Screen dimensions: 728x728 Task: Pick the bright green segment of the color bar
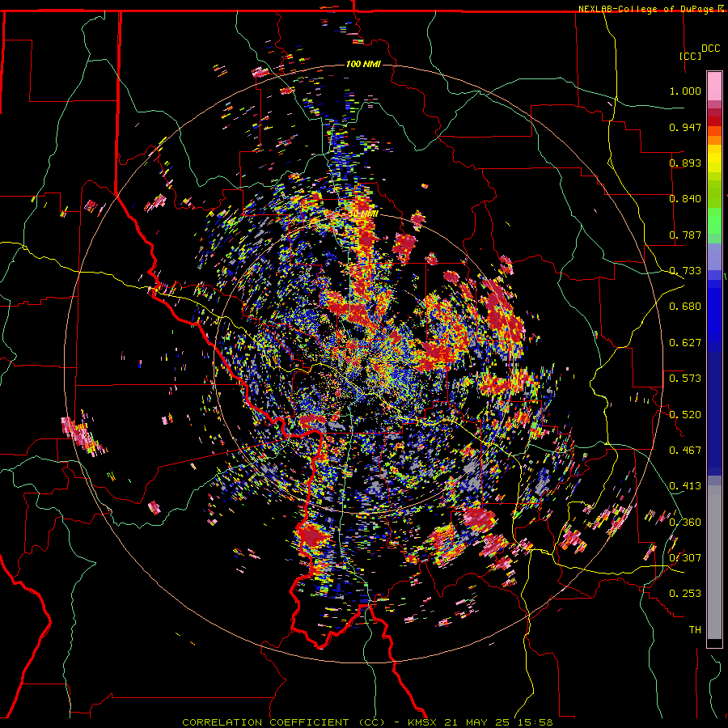click(714, 221)
